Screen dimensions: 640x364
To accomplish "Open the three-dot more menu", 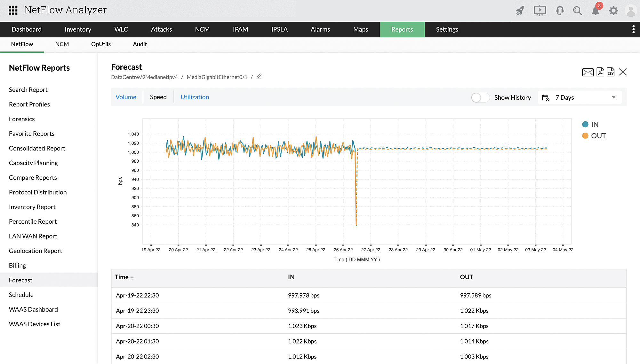I will click(x=633, y=29).
